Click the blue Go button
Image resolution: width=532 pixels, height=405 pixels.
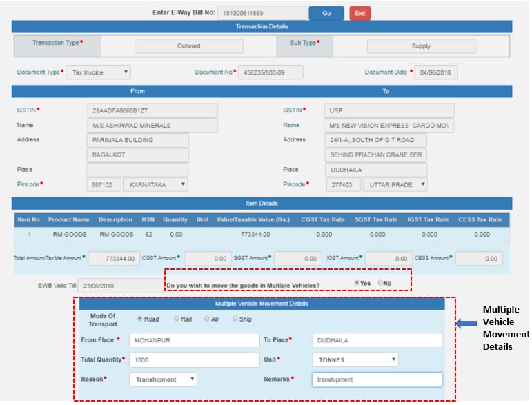[326, 13]
